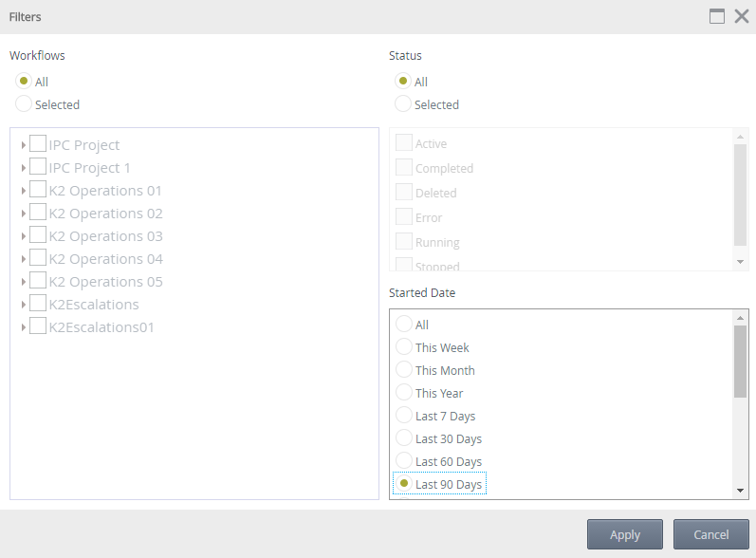Choose Status 'Selected' radio button
The image size is (756, 558).
(403, 103)
